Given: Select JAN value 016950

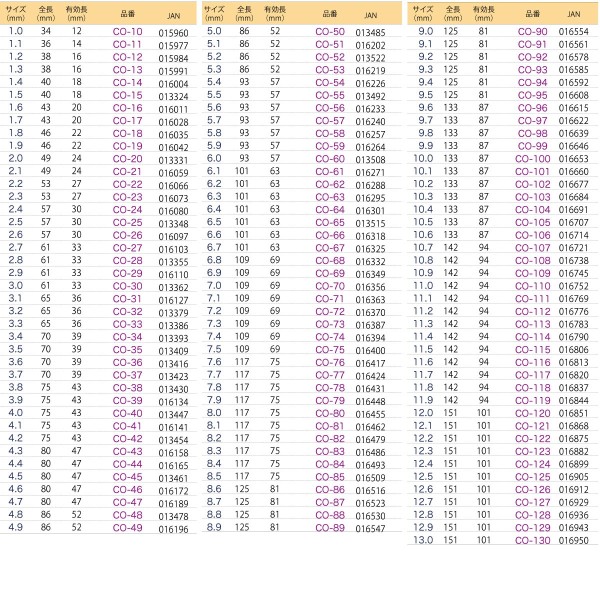Looking at the screenshot, I should tap(574, 540).
